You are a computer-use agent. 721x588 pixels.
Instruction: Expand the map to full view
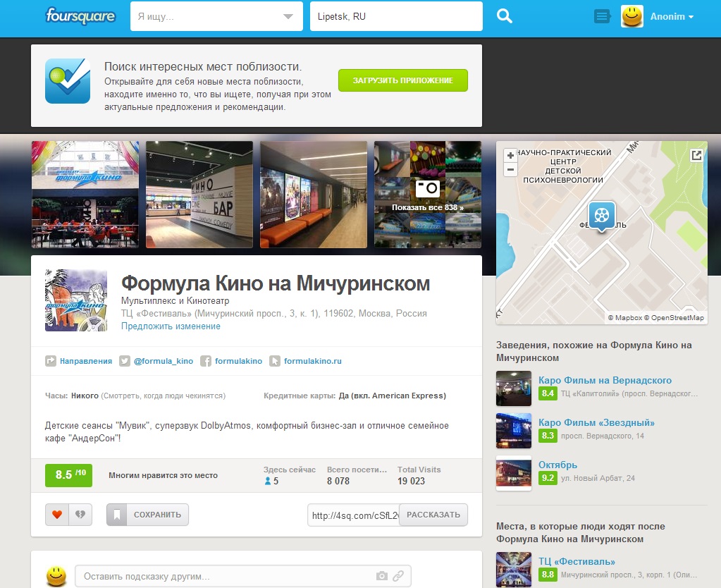tap(696, 155)
